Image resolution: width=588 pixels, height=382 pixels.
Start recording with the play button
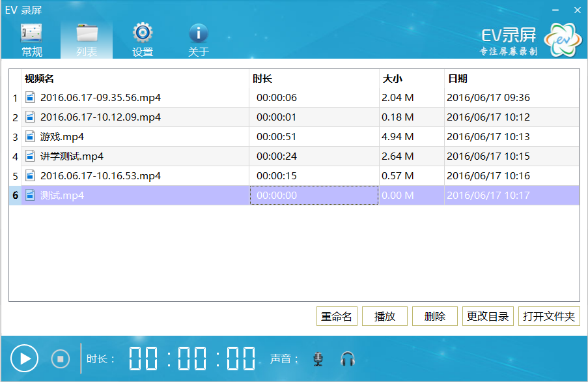25,359
